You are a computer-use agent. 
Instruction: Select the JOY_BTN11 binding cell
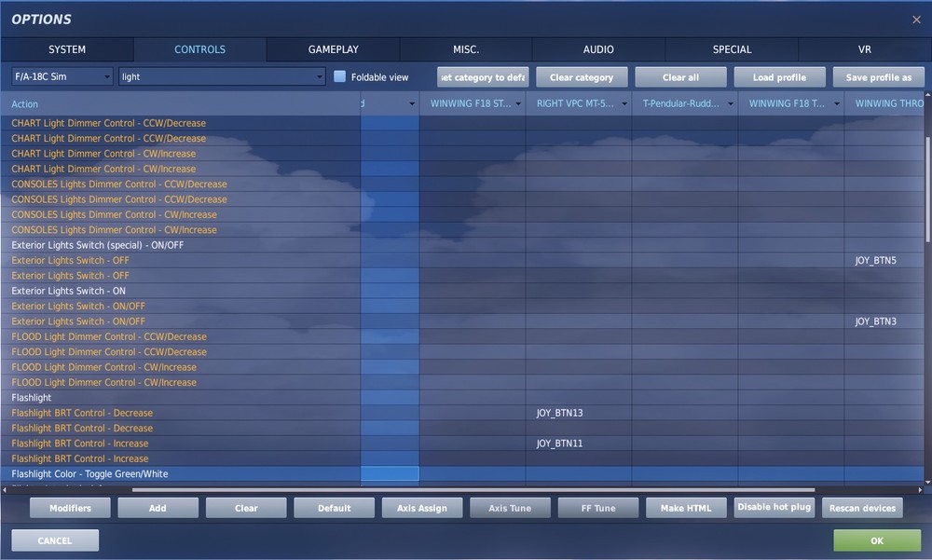pos(579,444)
